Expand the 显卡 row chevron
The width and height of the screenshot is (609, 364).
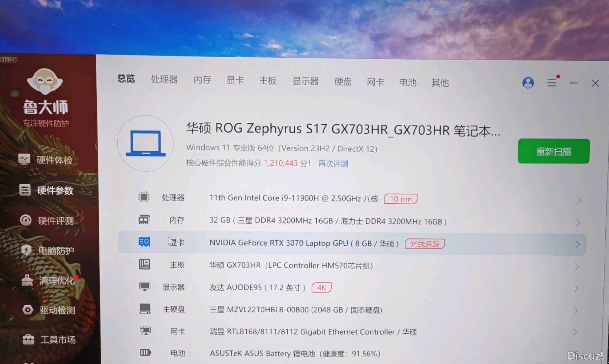coord(578,244)
